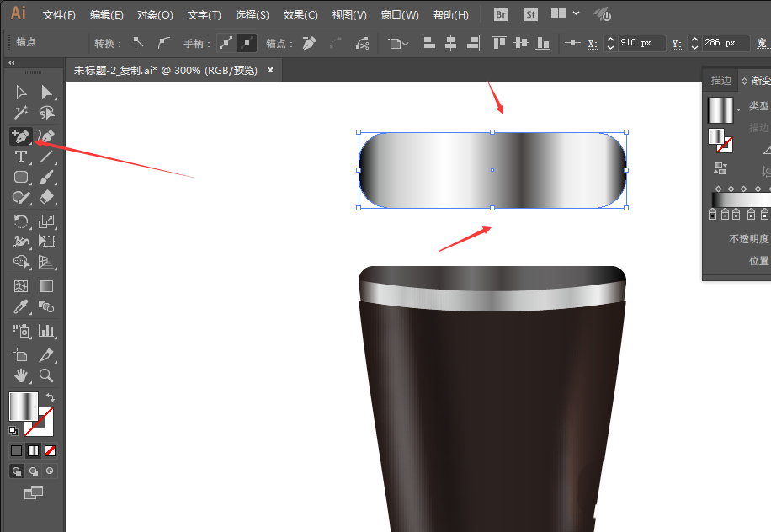
Task: Swap fill and stroke arrows in toolbox
Action: click(x=50, y=397)
